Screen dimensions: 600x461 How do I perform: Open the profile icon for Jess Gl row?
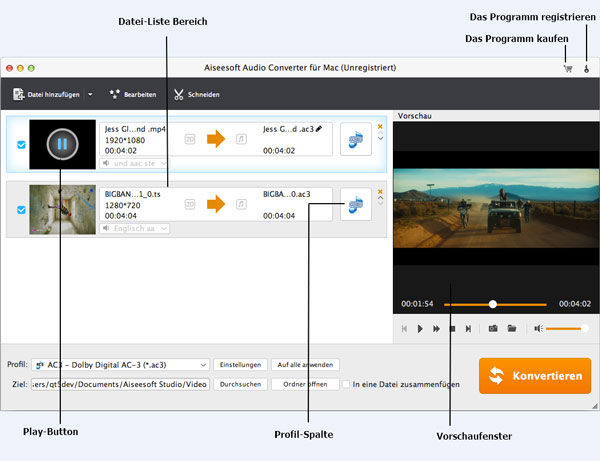(355, 139)
